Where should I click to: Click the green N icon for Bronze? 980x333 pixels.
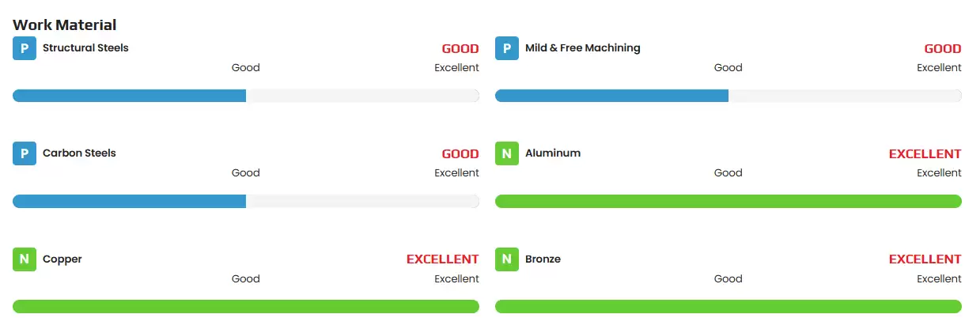pos(507,259)
